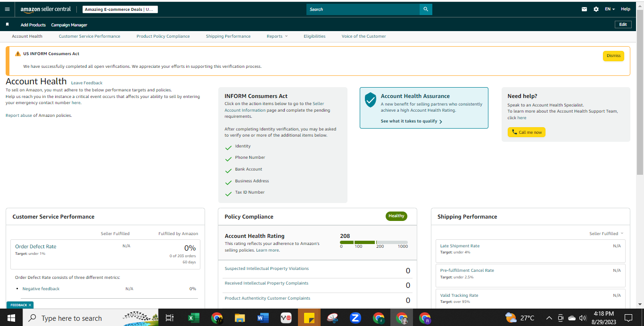Click the green checkmark beside Tax ID Number
Image resolution: width=644 pixels, height=326 pixels.
229,194
